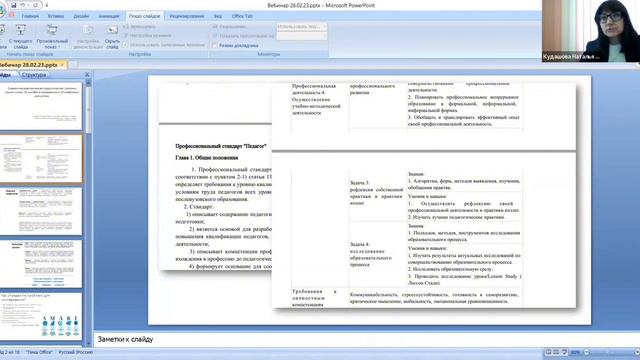Start Slide Show from status bar icon

(x=564, y=352)
